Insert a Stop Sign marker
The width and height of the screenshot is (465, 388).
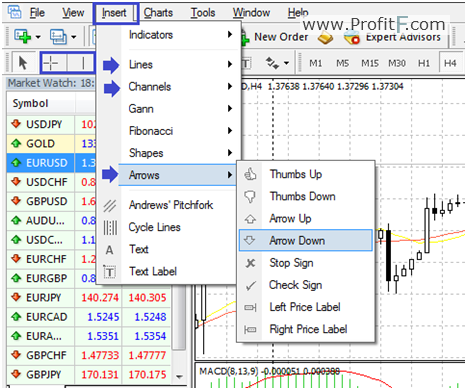click(306, 263)
